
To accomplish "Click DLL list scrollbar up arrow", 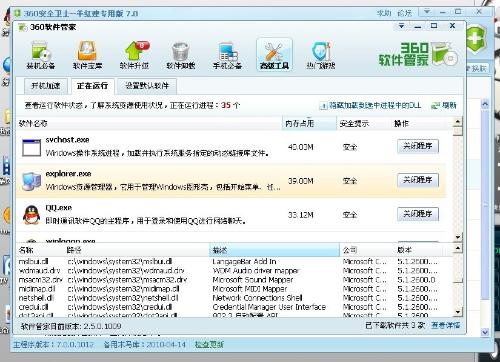I will (x=458, y=248).
